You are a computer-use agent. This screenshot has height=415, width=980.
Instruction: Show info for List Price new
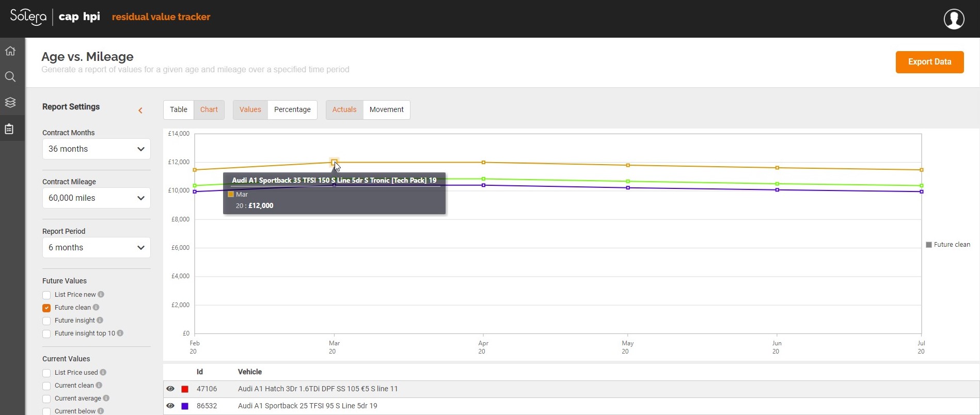pos(101,294)
